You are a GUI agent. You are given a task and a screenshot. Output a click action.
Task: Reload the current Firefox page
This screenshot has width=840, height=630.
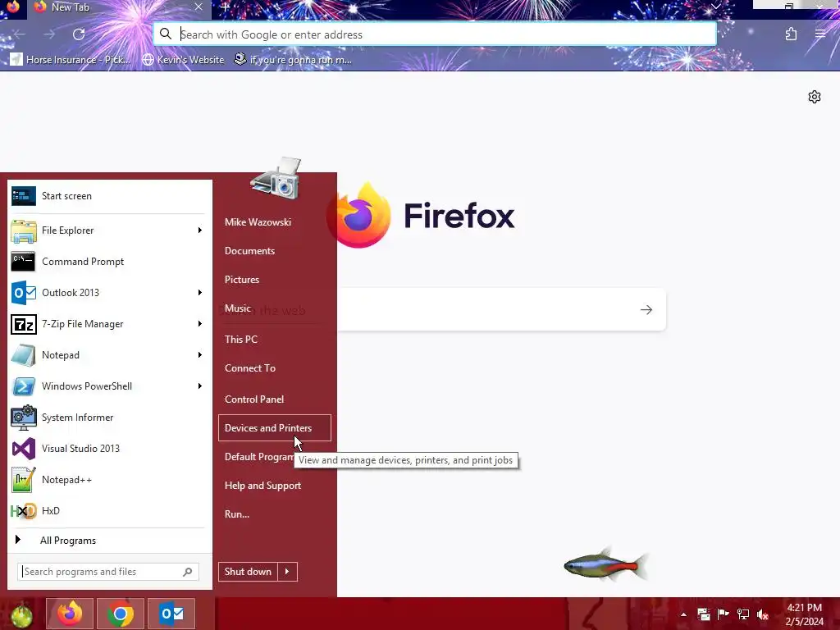pyautogui.click(x=79, y=34)
